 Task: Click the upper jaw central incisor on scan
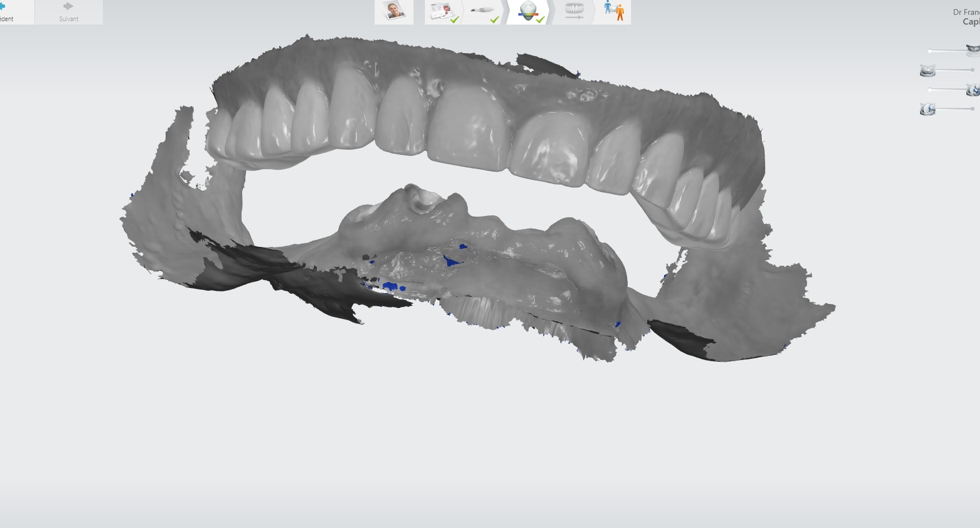468,129
